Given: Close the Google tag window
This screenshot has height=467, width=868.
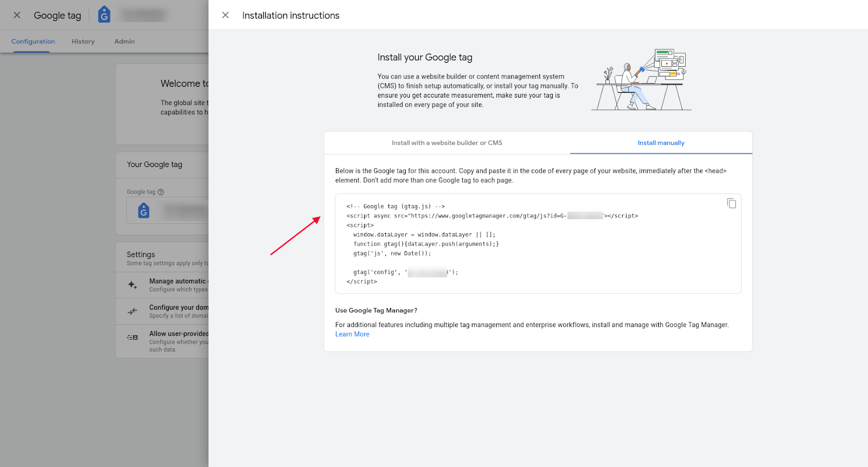Looking at the screenshot, I should [x=17, y=15].
